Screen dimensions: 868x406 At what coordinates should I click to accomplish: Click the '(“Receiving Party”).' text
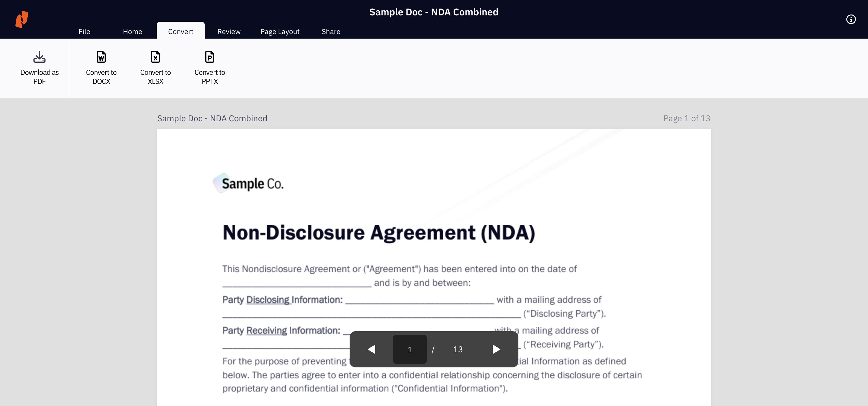563,344
